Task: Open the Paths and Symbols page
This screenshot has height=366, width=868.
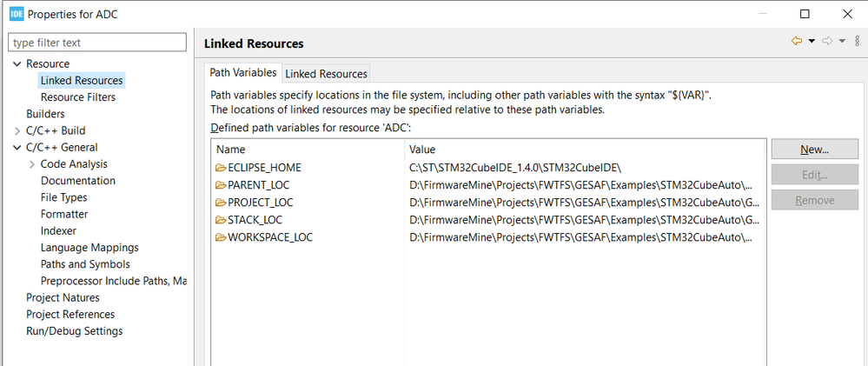Action: pyautogui.click(x=85, y=264)
